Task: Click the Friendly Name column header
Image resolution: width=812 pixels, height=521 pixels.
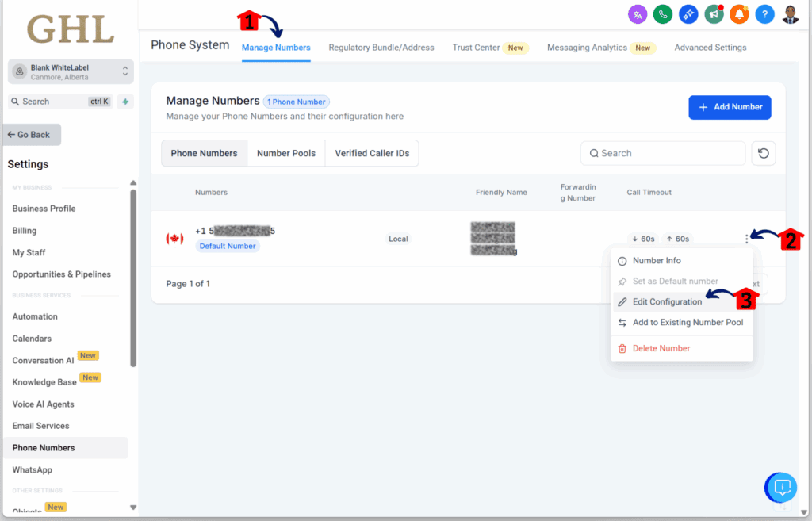Action: click(501, 192)
